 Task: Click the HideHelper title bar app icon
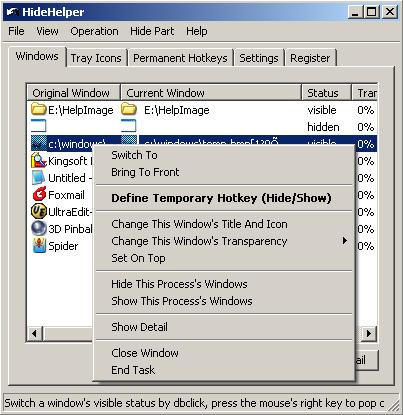[12, 12]
